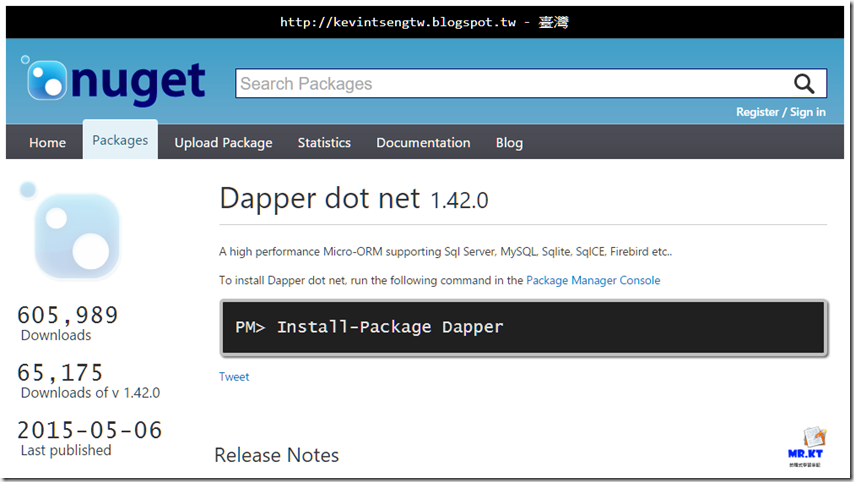Focus the Search Packages field
The width and height of the screenshot is (854, 482).
point(531,83)
